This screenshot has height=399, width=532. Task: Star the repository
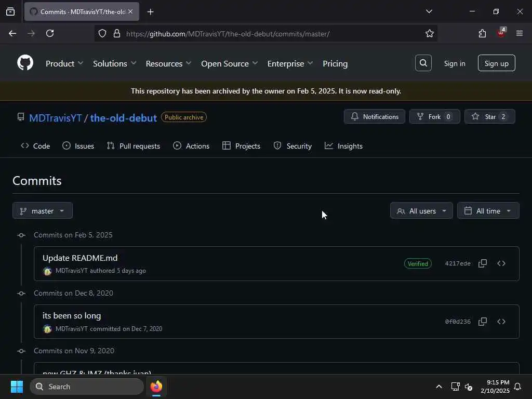click(489, 116)
